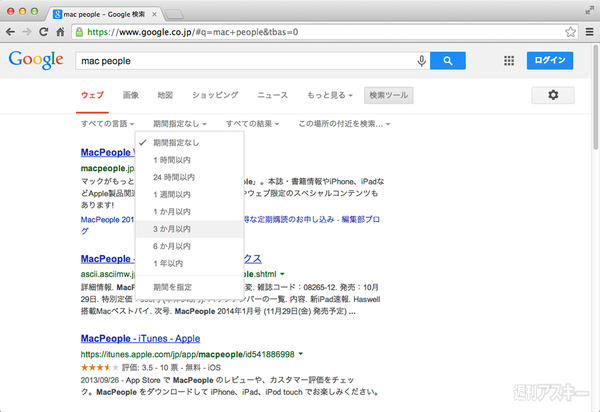Close the mac people browser tab

[154, 15]
